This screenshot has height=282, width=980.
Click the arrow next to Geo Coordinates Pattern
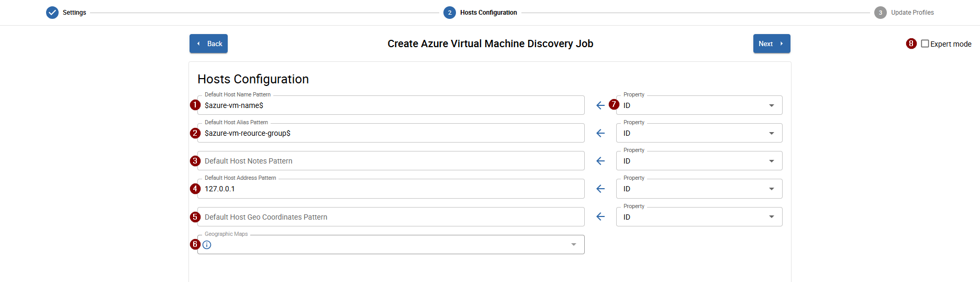tap(600, 216)
